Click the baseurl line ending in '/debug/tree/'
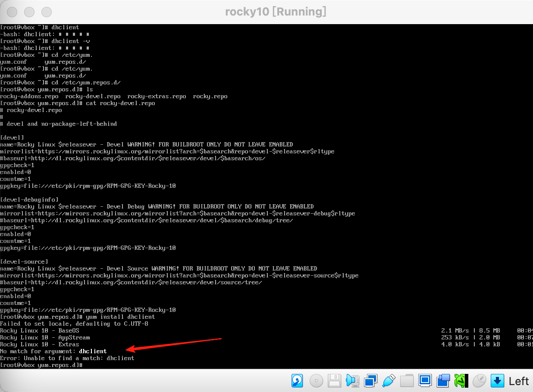The image size is (533, 392). pos(147,220)
